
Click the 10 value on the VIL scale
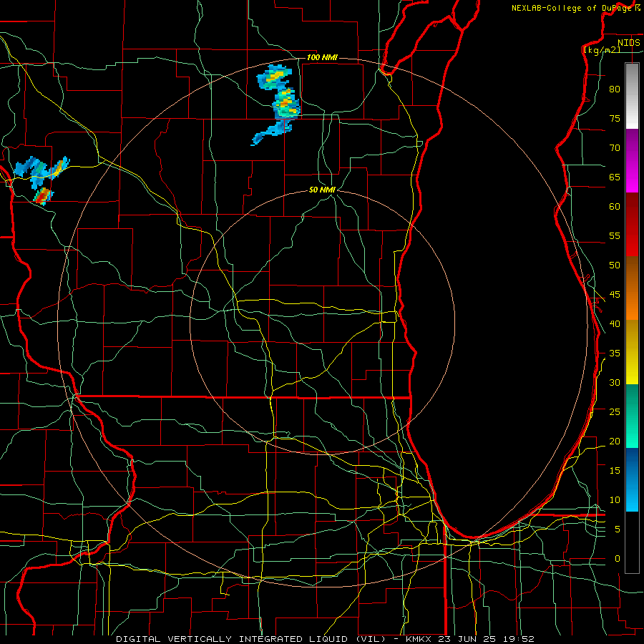(x=615, y=500)
